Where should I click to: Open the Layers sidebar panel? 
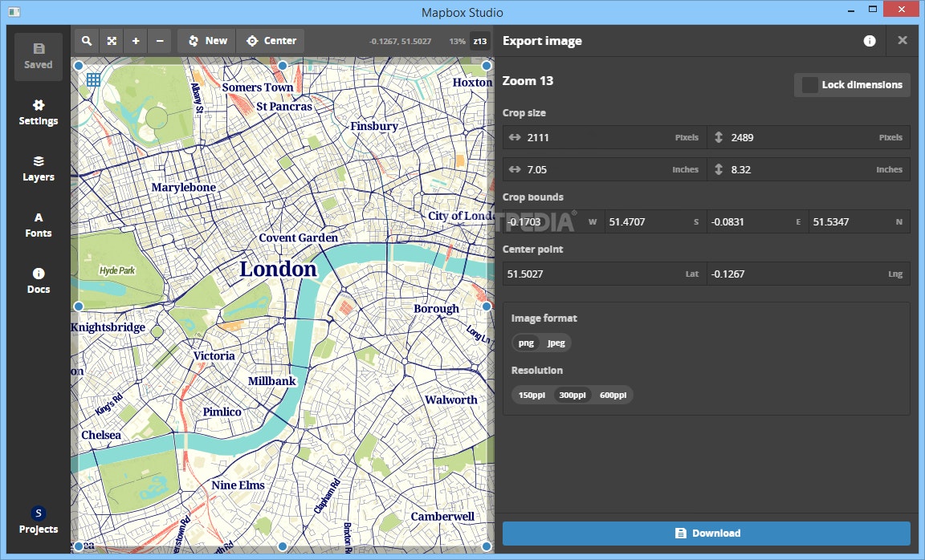[38, 168]
